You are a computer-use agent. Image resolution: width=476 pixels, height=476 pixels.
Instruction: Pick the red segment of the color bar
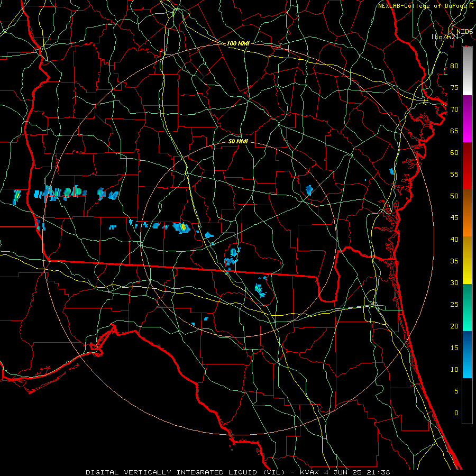click(x=467, y=166)
